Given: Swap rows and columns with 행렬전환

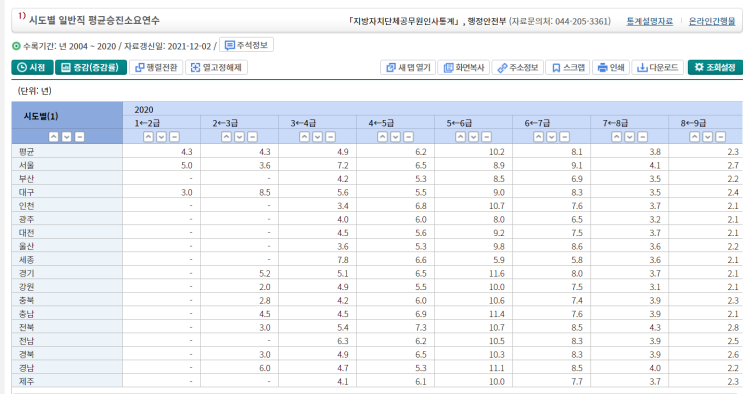Looking at the screenshot, I should pyautogui.click(x=156, y=67).
